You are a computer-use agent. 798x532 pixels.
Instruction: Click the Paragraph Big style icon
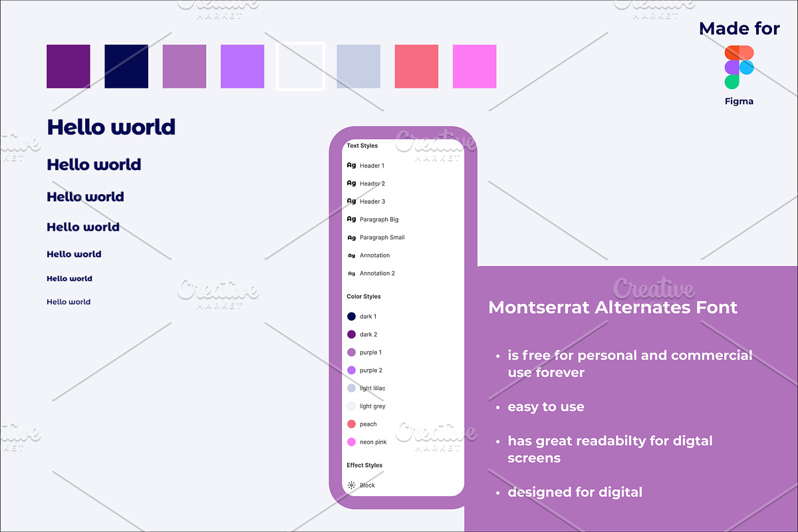point(352,219)
